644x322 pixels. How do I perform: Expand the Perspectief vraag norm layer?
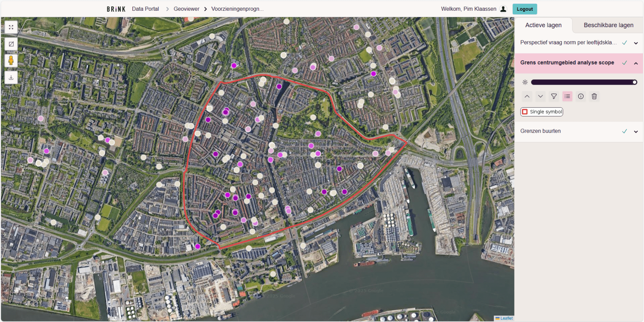point(636,43)
